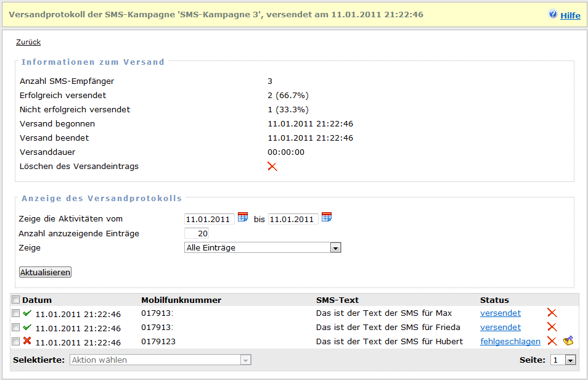Image resolution: width=588 pixels, height=380 pixels.
Task: Toggle the select-all checkbox beside Datum
Action: tap(15, 300)
